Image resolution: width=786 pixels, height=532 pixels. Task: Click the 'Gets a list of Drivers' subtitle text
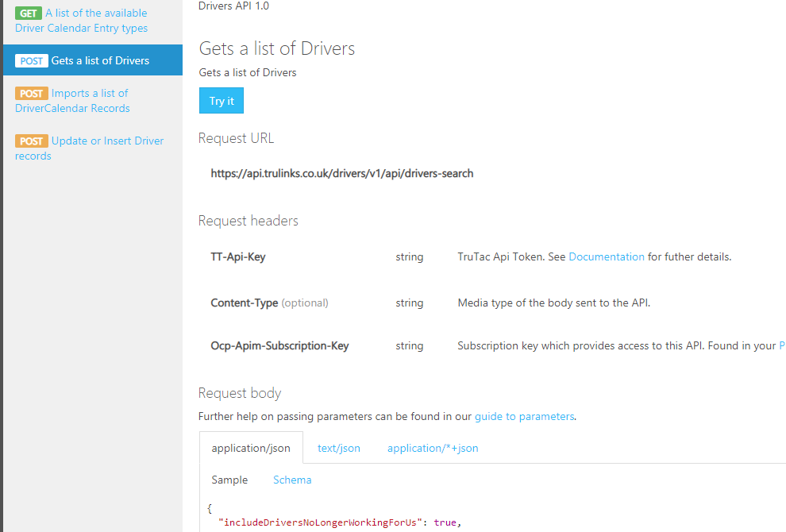[x=248, y=73]
